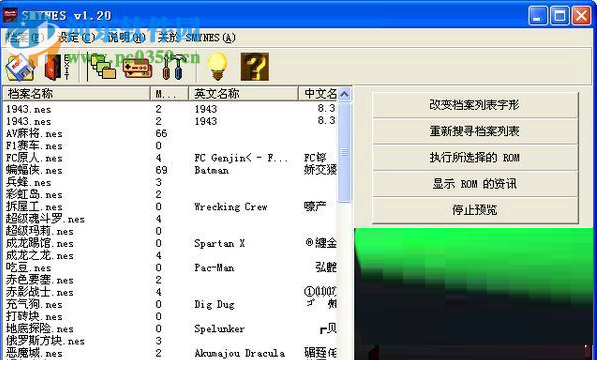This screenshot has height=365, width=604.
Task: Click the screwdriver and hammer tools icon
Action: (x=174, y=67)
